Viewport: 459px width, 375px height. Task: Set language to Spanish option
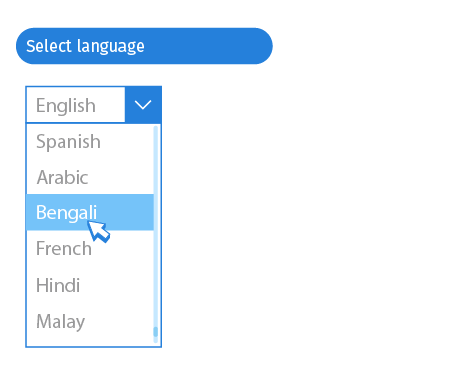coord(90,141)
